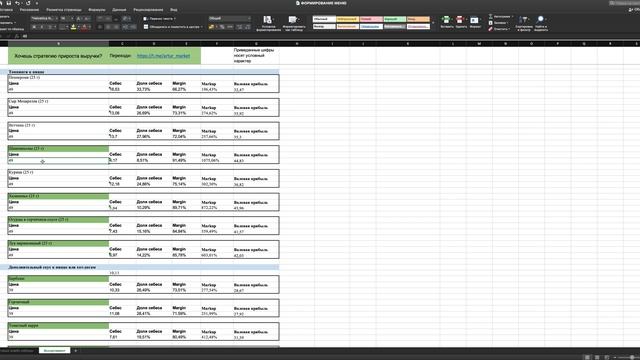Open Format as table gallery
Viewport: 640px width, 360px height.
pyautogui.click(x=293, y=23)
